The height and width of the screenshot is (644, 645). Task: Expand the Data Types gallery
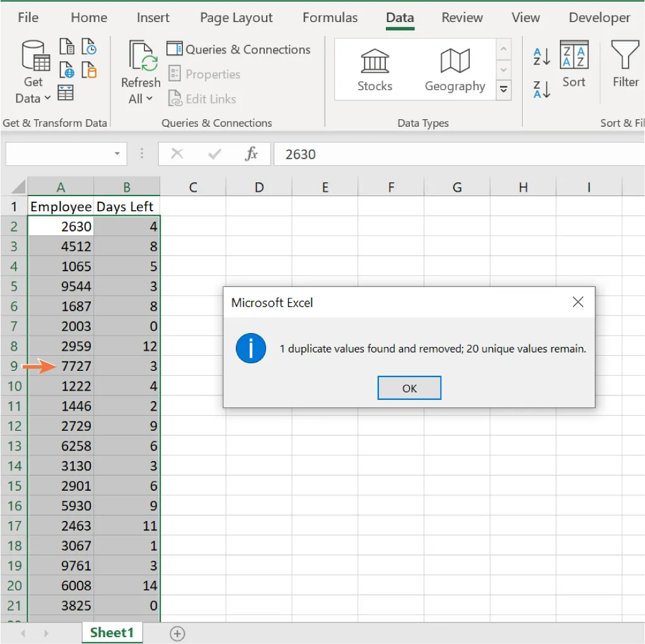pyautogui.click(x=503, y=90)
